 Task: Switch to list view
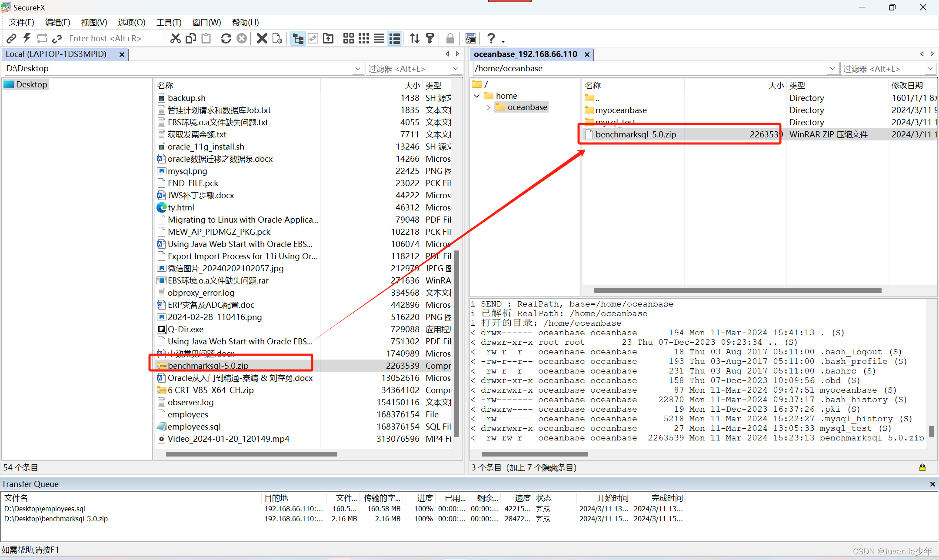coord(379,39)
